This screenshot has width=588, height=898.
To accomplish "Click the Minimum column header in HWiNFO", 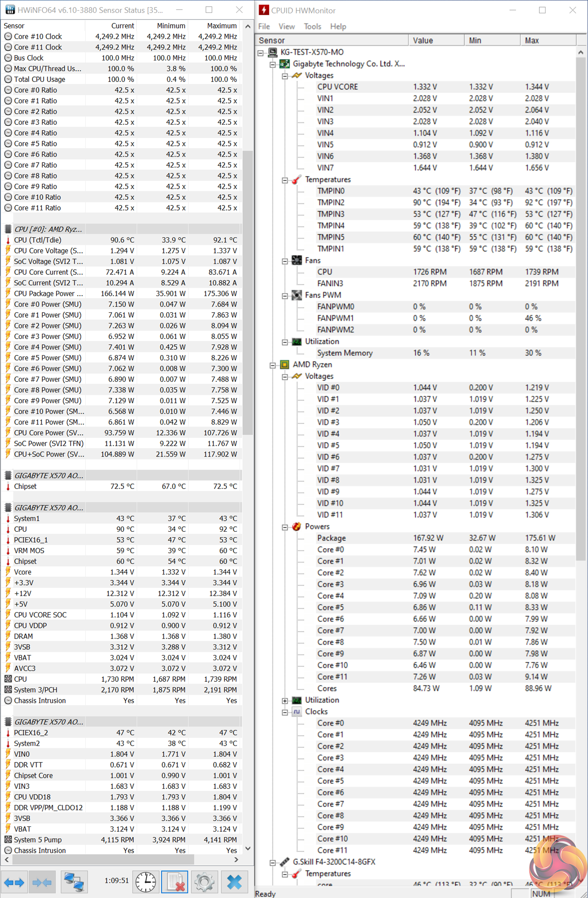I will coord(162,26).
